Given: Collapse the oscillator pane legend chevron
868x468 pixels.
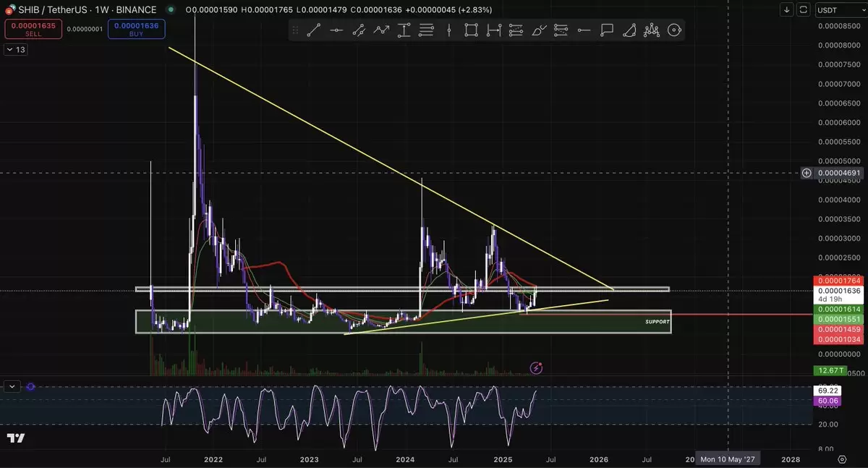Looking at the screenshot, I should [x=12, y=387].
